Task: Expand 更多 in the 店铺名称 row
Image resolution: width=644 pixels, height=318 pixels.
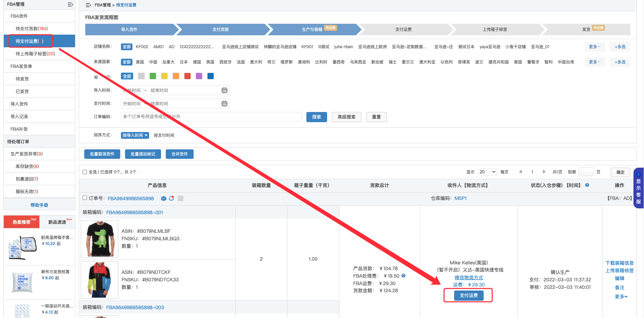Action: 594,47
